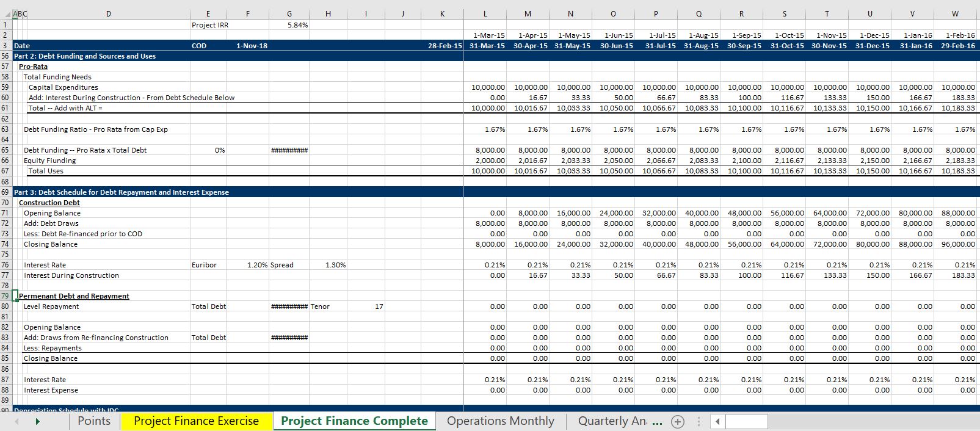Image resolution: width=980 pixels, height=431 pixels.
Task: Click the Tenor label cell
Action: pyautogui.click(x=320, y=306)
